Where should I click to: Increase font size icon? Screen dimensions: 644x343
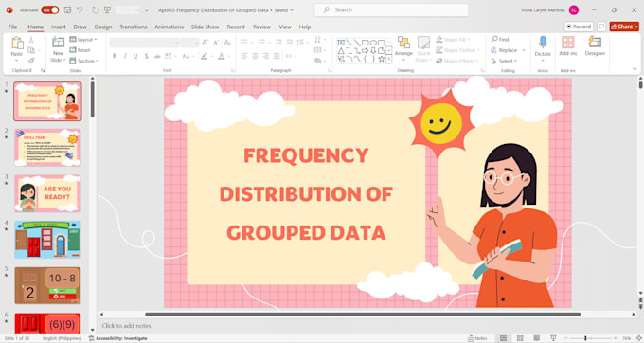click(205, 43)
